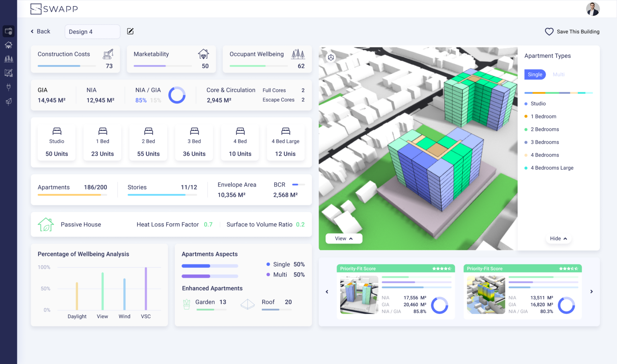The height and width of the screenshot is (364, 617).
Task: Click the edit design name pencil icon
Action: pos(130,31)
